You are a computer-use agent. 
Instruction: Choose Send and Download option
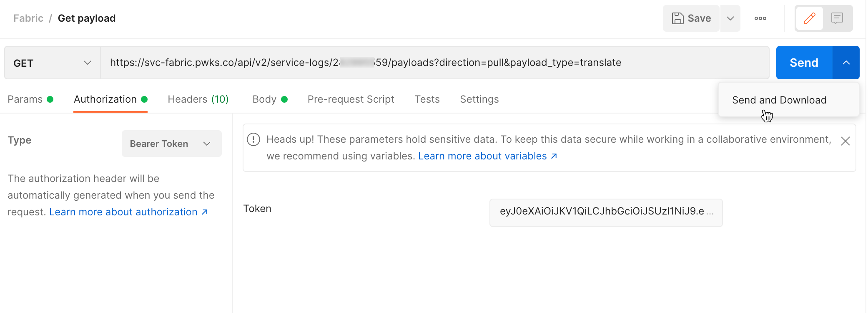tap(779, 100)
